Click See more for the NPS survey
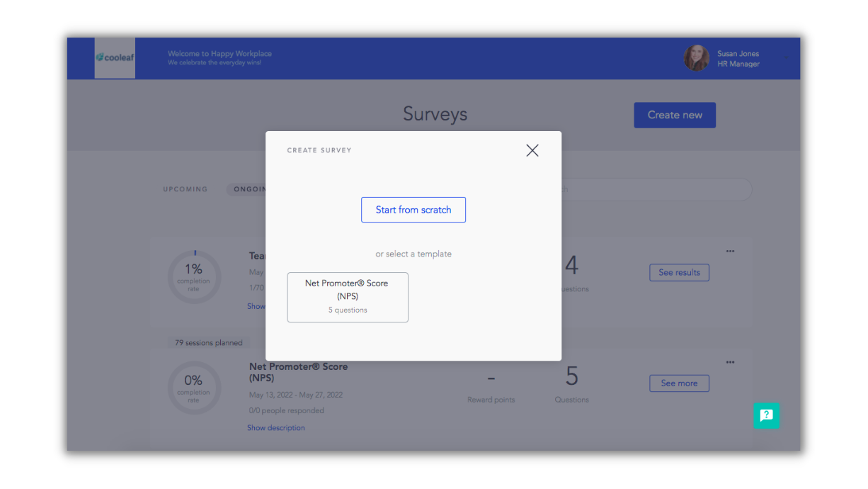 (679, 383)
